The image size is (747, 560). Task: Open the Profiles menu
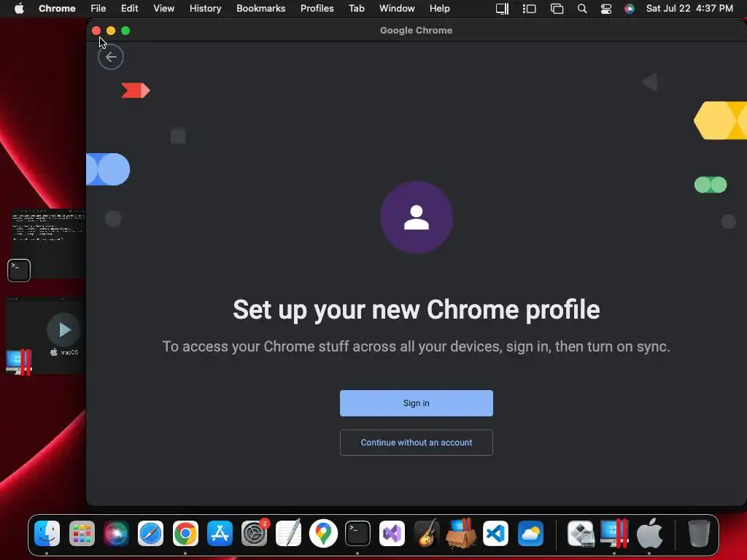[317, 9]
